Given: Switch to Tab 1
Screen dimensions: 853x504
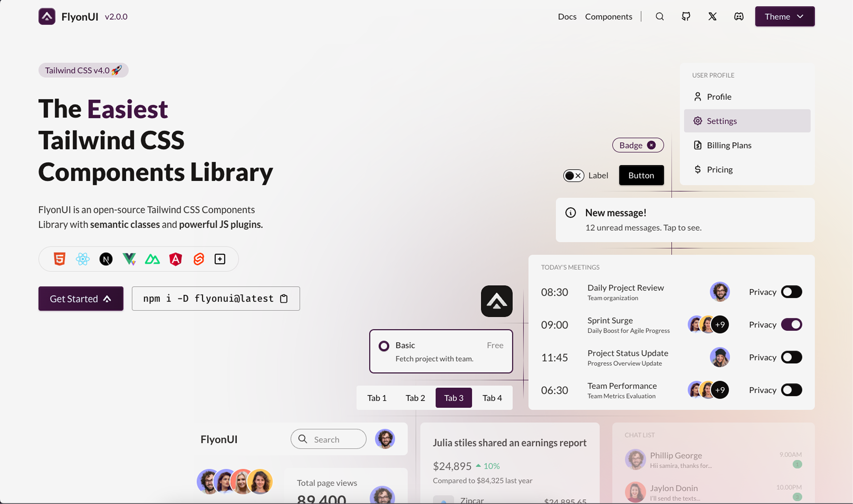Looking at the screenshot, I should [377, 398].
